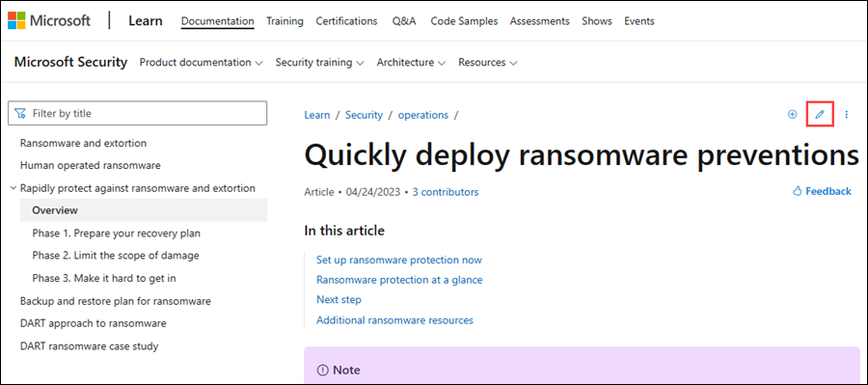Click the thumbs-up Feedback icon

[x=798, y=191]
